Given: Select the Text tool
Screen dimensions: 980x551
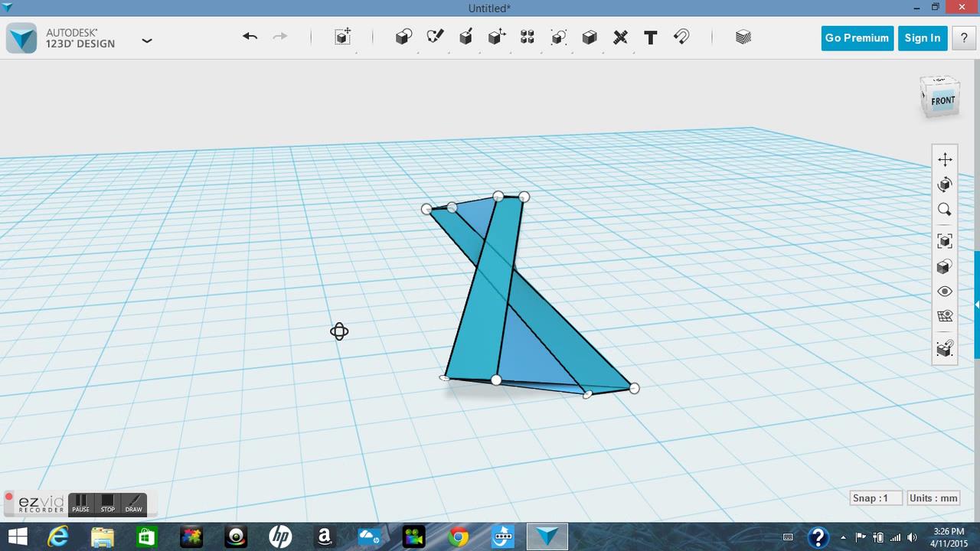Looking at the screenshot, I should click(651, 37).
